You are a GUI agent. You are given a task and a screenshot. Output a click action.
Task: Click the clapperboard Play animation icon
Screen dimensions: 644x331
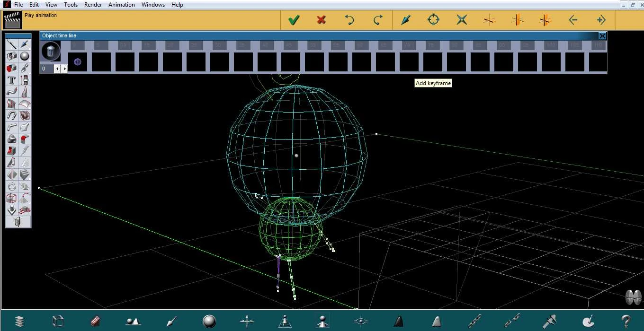coord(12,20)
